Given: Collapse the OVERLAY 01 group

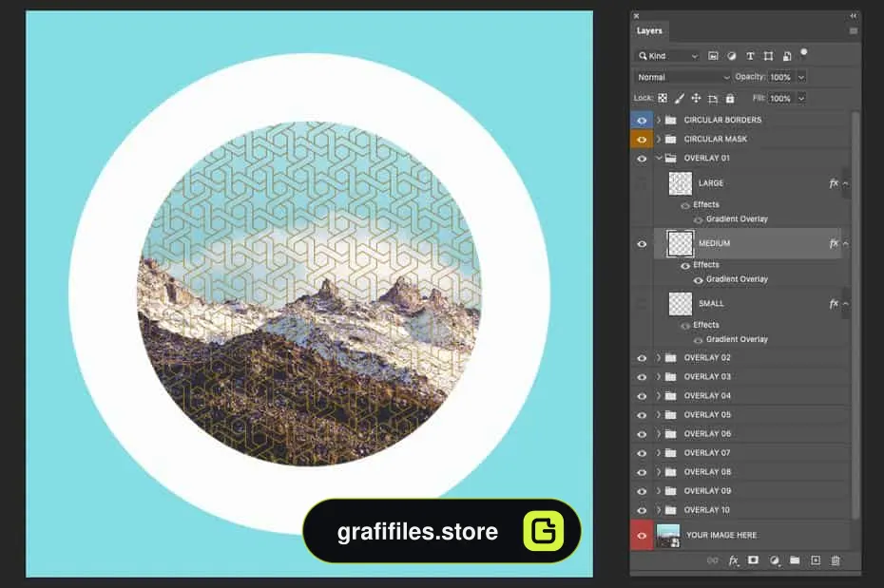Looking at the screenshot, I should pos(659,159).
